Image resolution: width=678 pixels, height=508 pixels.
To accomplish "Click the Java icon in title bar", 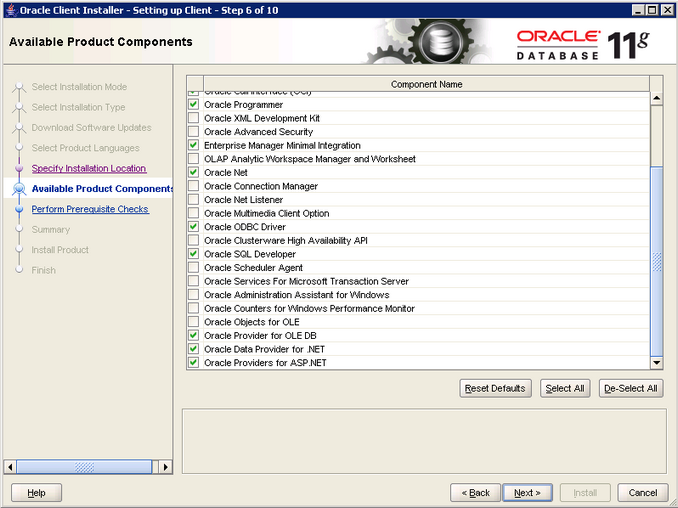I will [x=12, y=10].
